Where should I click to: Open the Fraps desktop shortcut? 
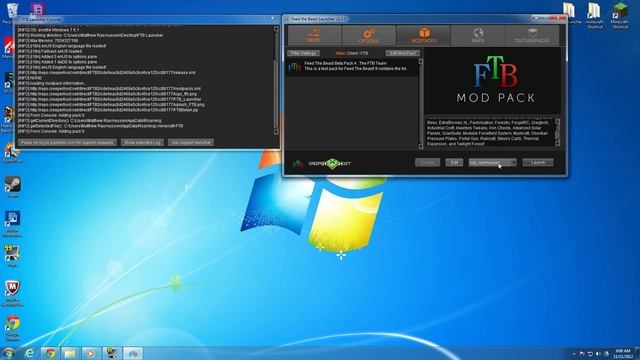(x=12, y=256)
